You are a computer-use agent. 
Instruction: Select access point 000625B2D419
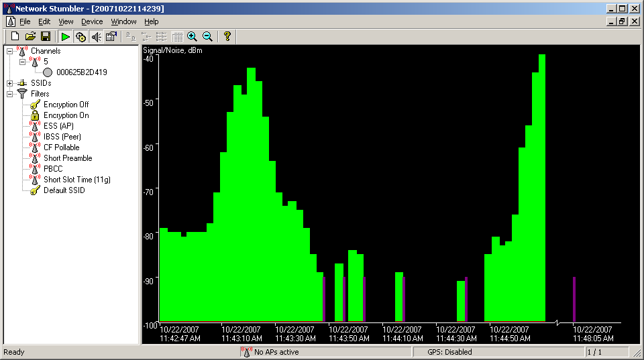[x=81, y=72]
